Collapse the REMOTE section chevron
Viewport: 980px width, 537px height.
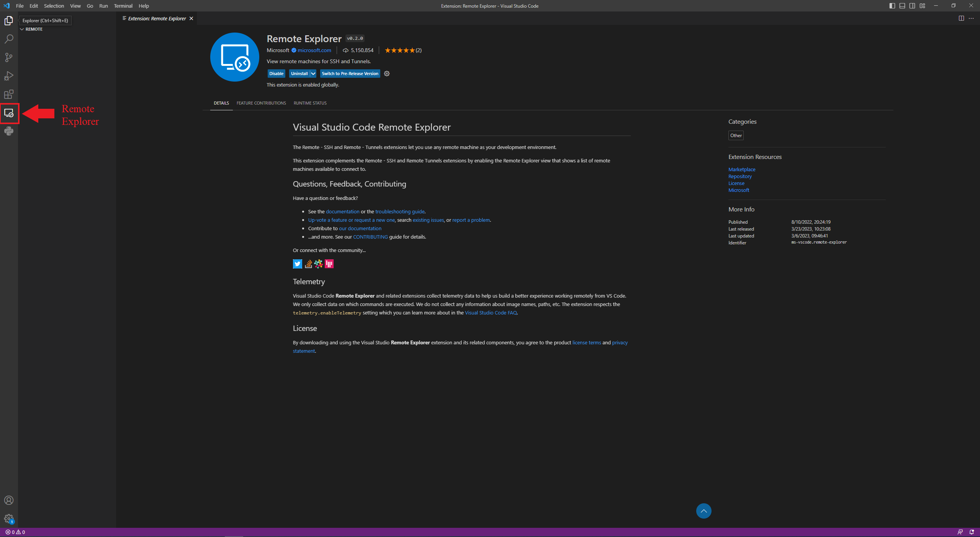22,29
